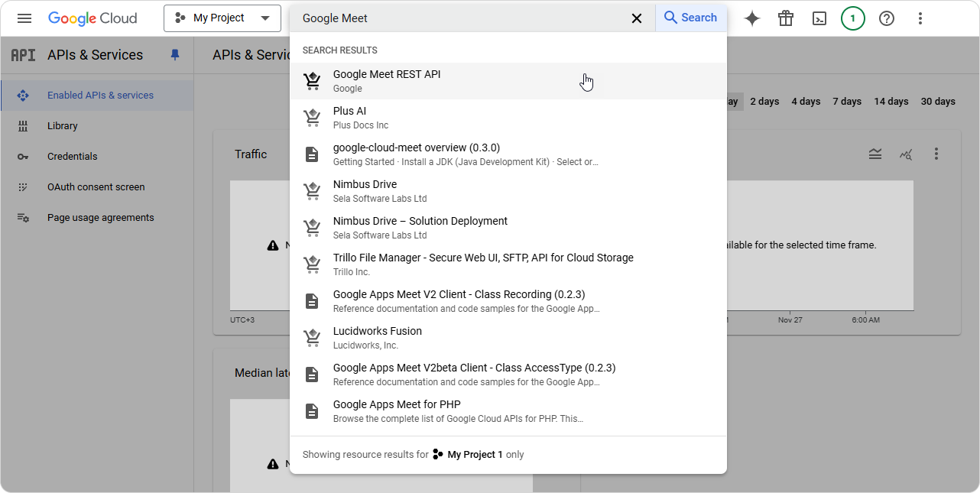Open the Gemini AI spark icon
The height and width of the screenshot is (493, 980).
coord(752,18)
